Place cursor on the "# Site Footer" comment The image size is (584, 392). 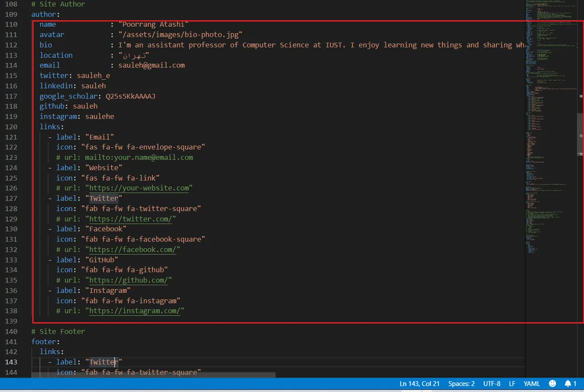click(x=58, y=331)
